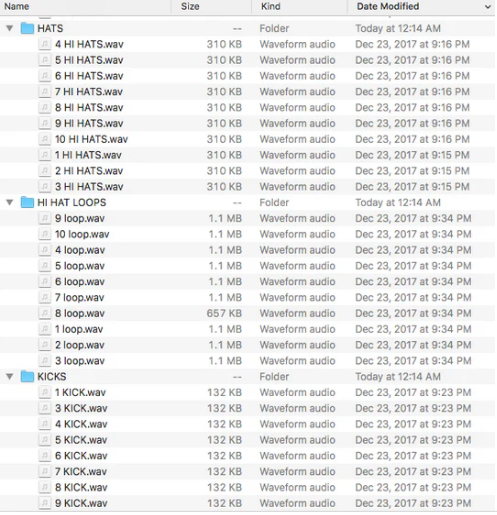497x515 pixels.
Task: Select the file icon for 9 KICK.wav
Action: click(44, 503)
